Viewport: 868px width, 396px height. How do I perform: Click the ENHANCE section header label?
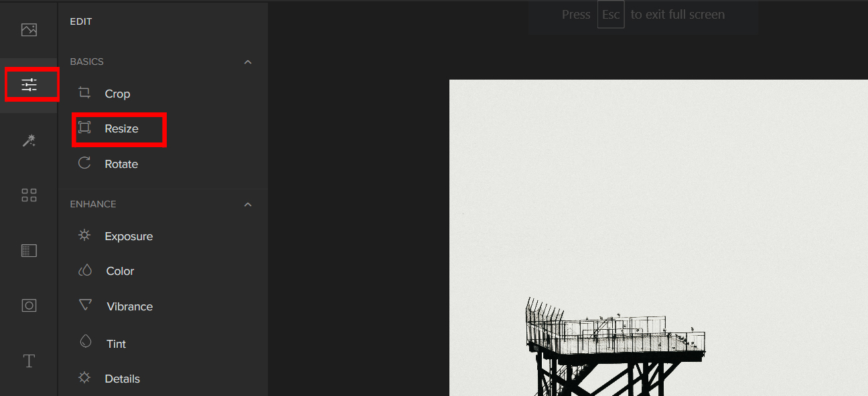click(93, 204)
